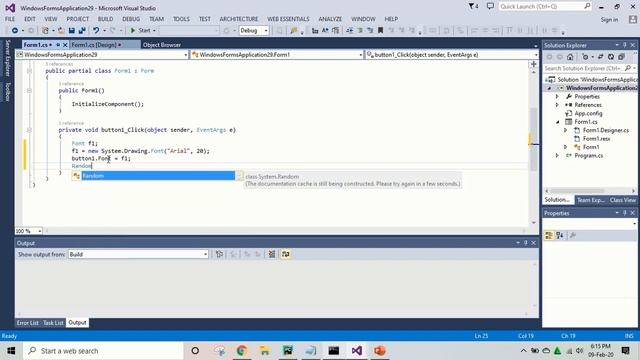Screen dimensions: 640x360
Task: Expand the Properties node in Solution Explorer
Action: click(x=557, y=97)
